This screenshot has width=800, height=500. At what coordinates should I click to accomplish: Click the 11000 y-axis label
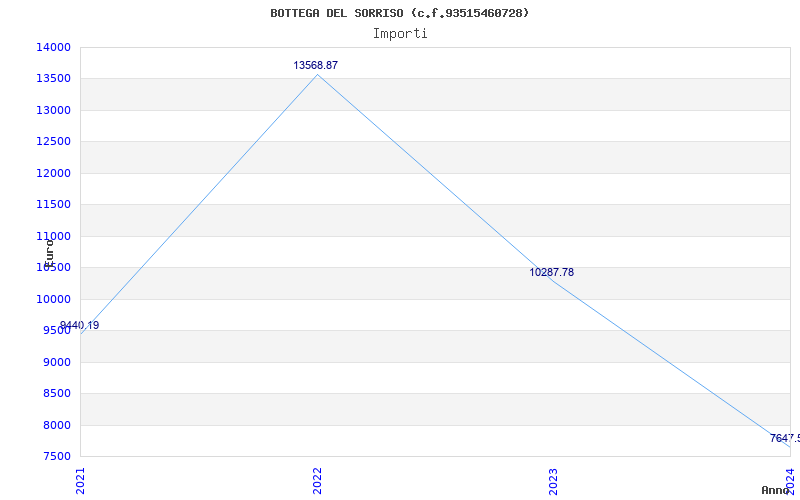pyautogui.click(x=53, y=236)
